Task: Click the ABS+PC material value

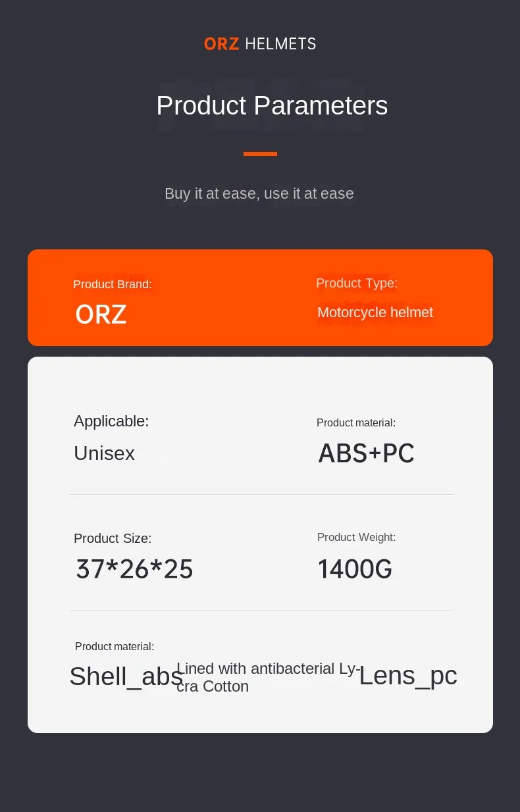Action: point(367,453)
